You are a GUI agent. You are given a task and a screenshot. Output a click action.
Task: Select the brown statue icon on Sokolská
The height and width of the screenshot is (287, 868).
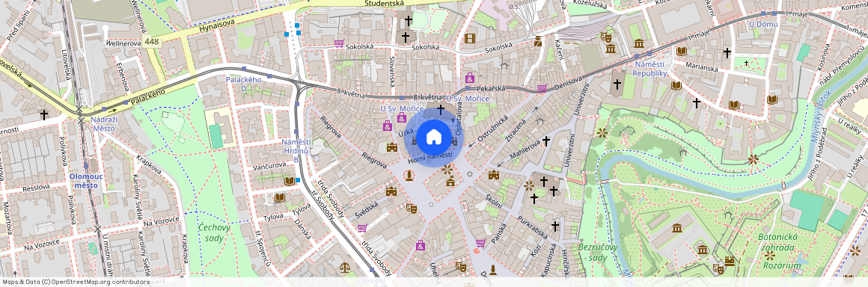coord(537,41)
